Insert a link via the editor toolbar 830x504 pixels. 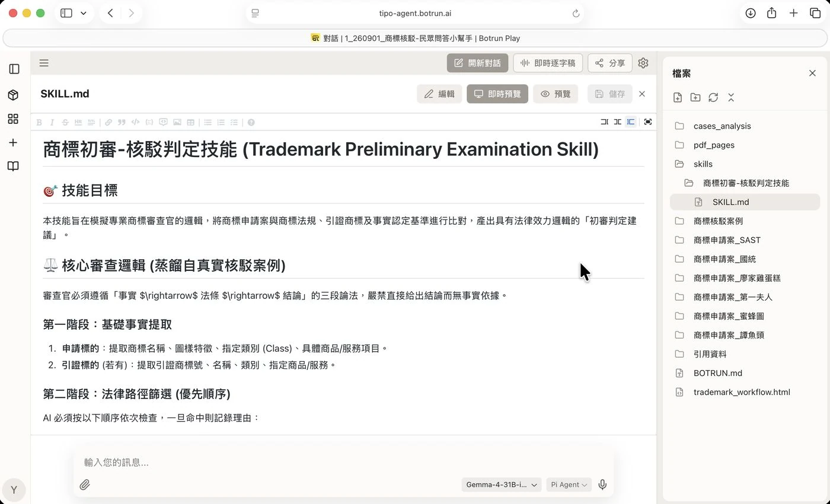click(108, 122)
